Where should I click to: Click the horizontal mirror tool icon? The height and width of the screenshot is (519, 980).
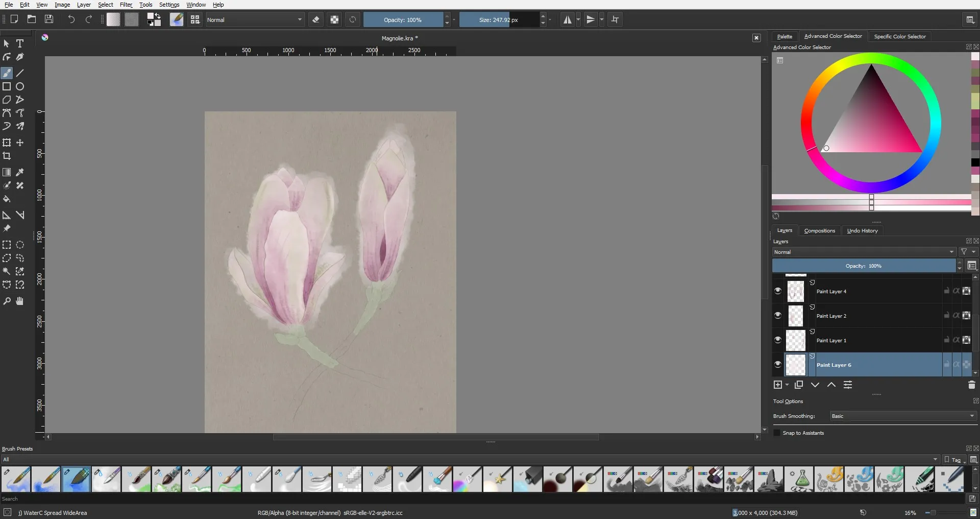tap(567, 20)
